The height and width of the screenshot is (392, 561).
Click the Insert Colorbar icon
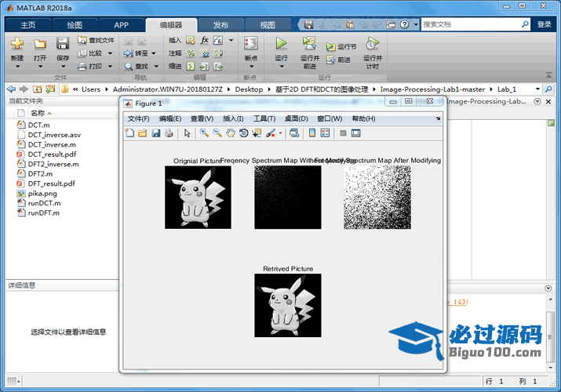click(x=312, y=133)
